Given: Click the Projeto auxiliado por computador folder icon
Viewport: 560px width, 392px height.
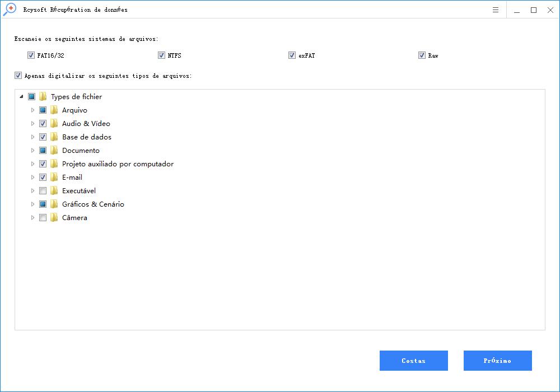Looking at the screenshot, I should point(54,164).
